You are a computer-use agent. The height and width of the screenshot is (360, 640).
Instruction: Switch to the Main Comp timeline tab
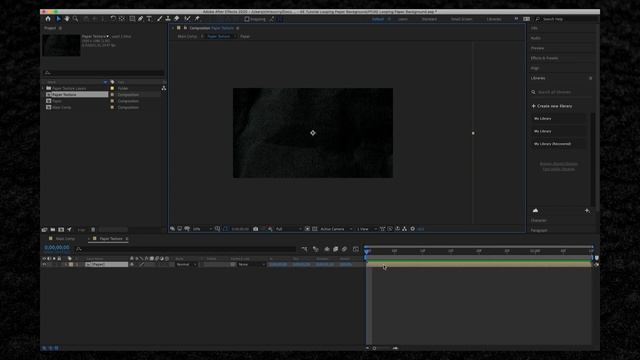pos(65,239)
